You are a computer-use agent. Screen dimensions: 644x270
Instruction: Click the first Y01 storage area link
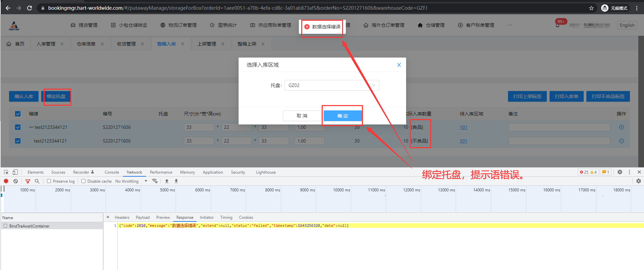(x=463, y=127)
